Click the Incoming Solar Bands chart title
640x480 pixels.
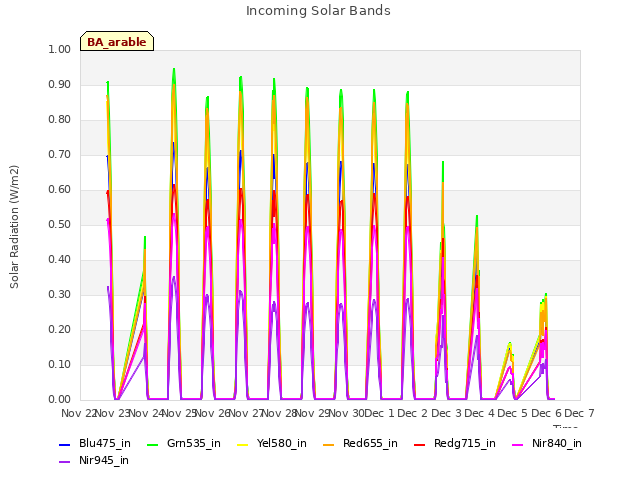(x=318, y=11)
